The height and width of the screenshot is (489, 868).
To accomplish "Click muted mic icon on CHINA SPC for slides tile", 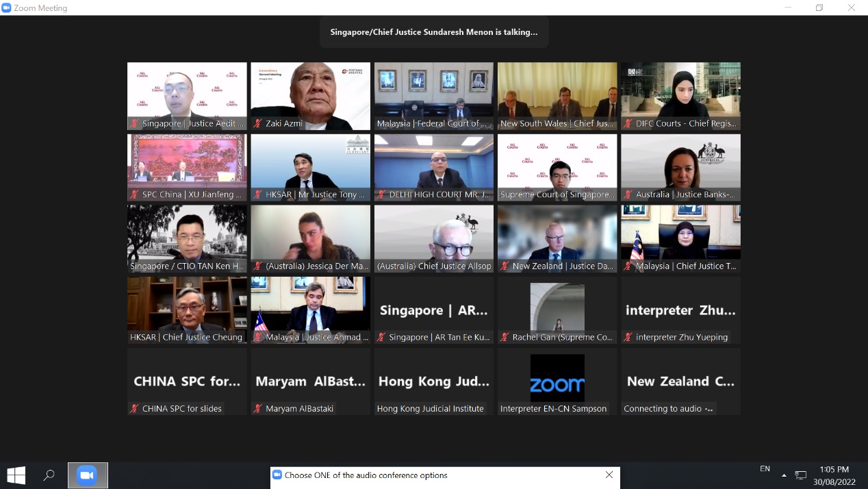I will pos(135,409).
